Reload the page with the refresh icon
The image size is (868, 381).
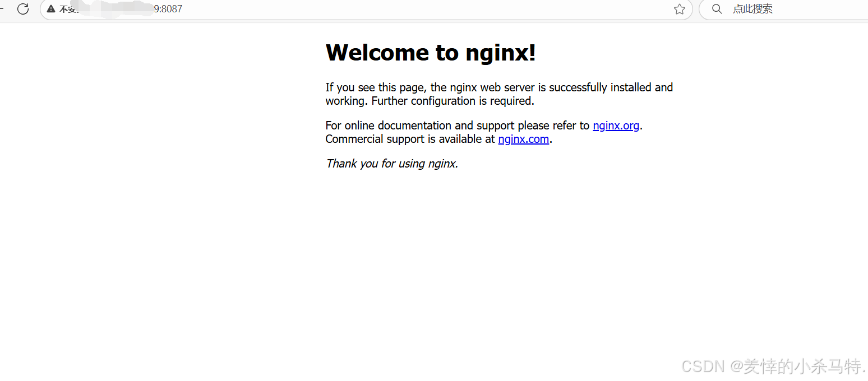click(x=23, y=9)
